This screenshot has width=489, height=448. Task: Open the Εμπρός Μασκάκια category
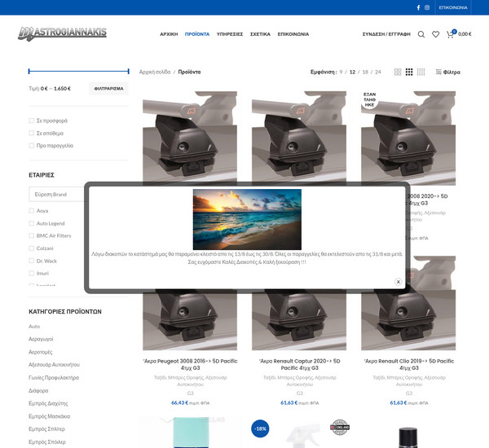click(49, 416)
